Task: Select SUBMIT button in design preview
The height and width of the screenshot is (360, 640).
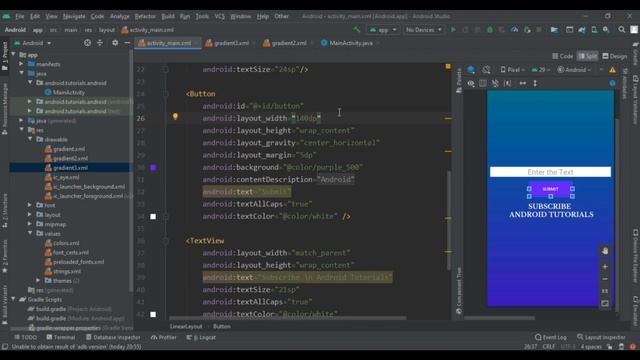Action: 551,189
